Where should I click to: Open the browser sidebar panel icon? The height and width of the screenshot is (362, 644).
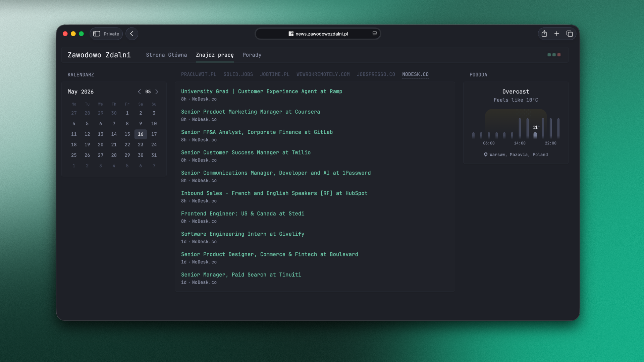(97, 34)
